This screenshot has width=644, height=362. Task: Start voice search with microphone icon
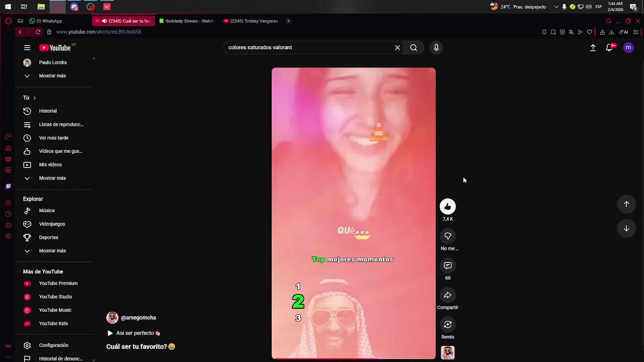coord(436,48)
